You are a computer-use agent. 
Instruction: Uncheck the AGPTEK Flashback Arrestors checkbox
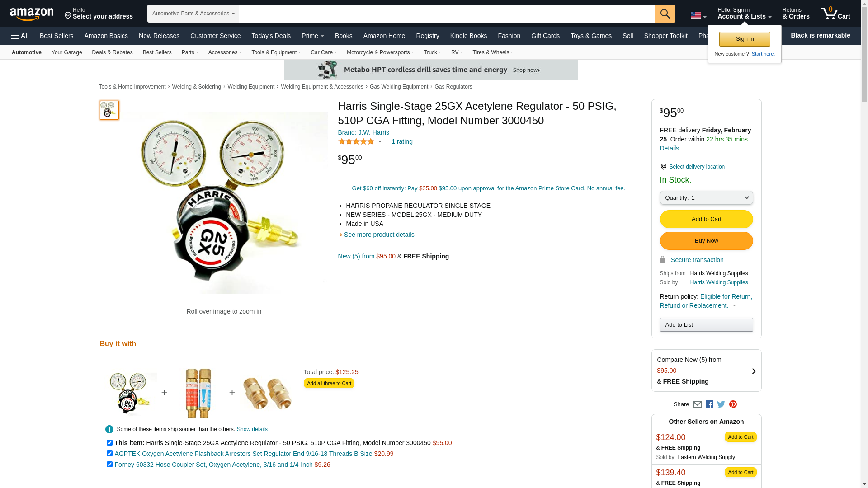pyautogui.click(x=109, y=454)
